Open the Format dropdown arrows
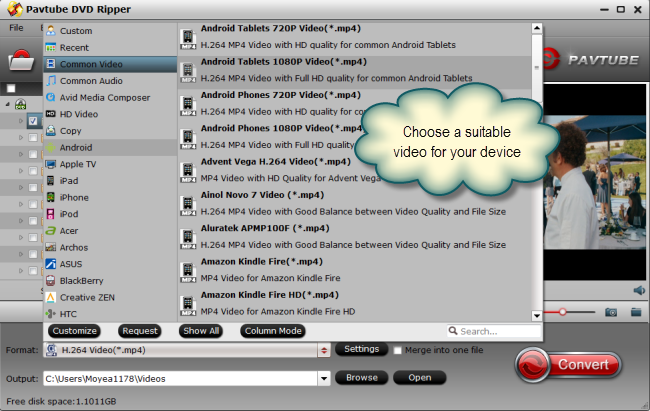This screenshot has width=650, height=411. point(324,350)
